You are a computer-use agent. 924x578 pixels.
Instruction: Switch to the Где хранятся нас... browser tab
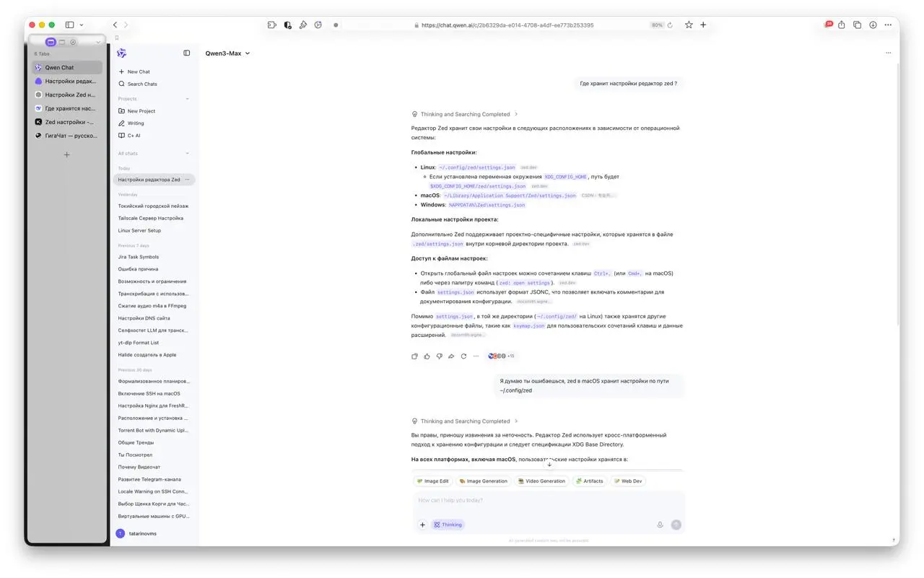point(67,108)
